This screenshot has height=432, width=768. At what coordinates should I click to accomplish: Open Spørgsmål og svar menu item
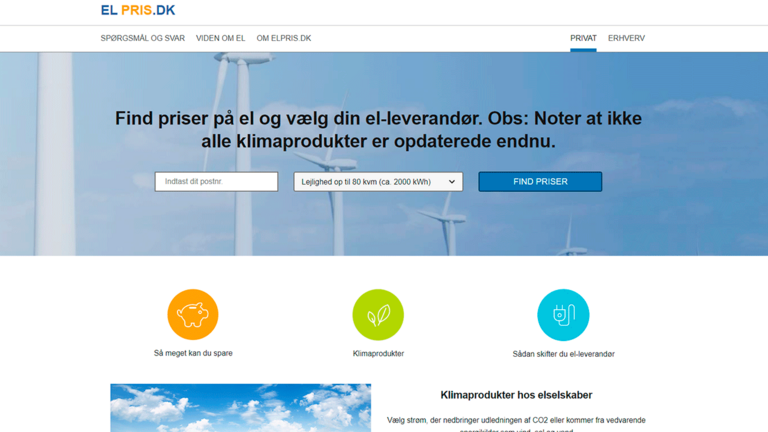pos(143,38)
